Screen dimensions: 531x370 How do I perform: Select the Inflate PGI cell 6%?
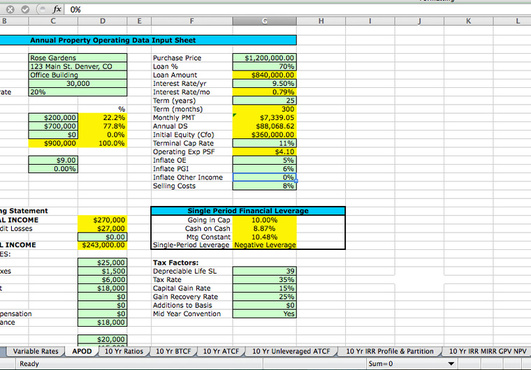[264, 169]
